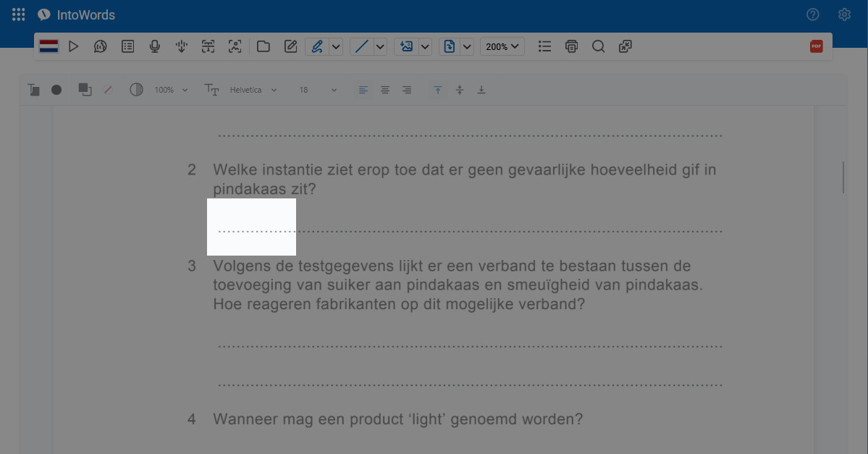
Task: Pick the fill color circle swatch
Action: (56, 90)
